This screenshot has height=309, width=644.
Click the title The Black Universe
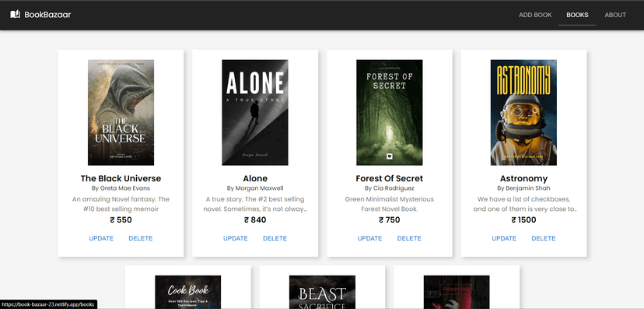pyautogui.click(x=121, y=178)
